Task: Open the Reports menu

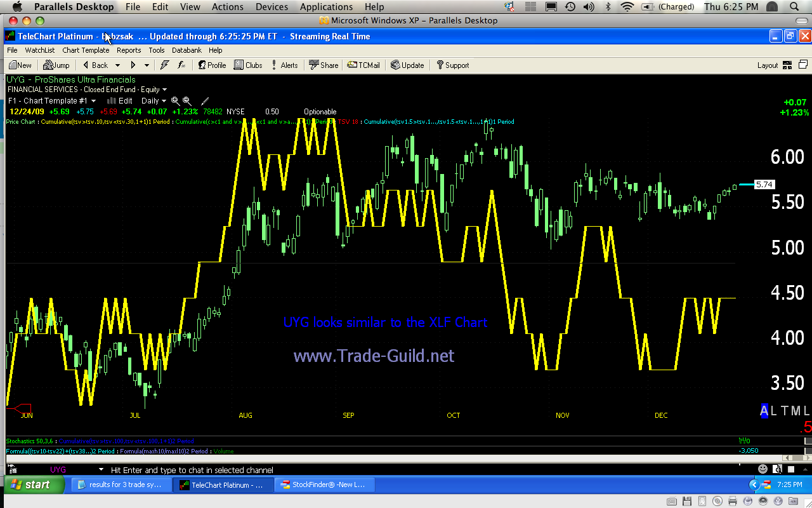Action: point(129,50)
